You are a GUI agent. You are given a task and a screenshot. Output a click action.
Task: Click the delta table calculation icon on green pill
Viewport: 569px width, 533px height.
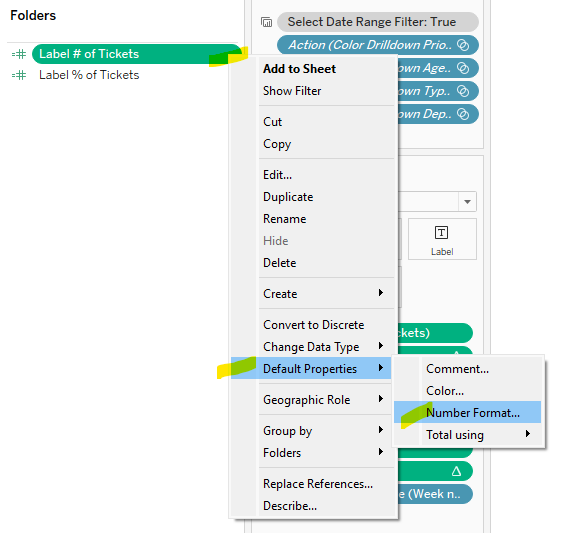pyautogui.click(x=456, y=471)
